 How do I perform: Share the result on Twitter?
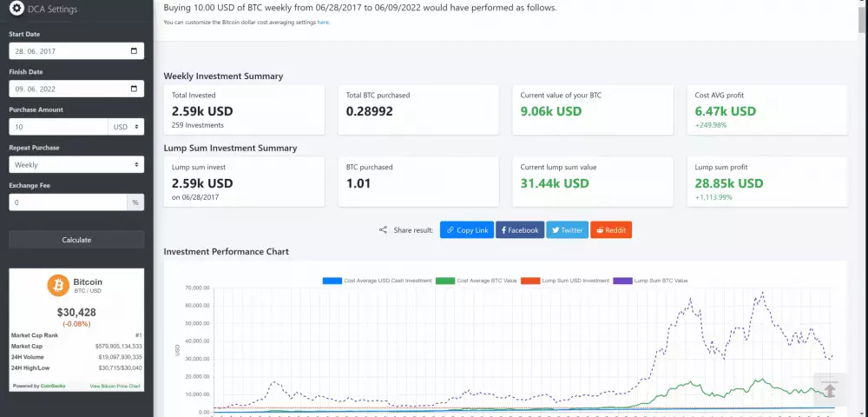click(567, 230)
